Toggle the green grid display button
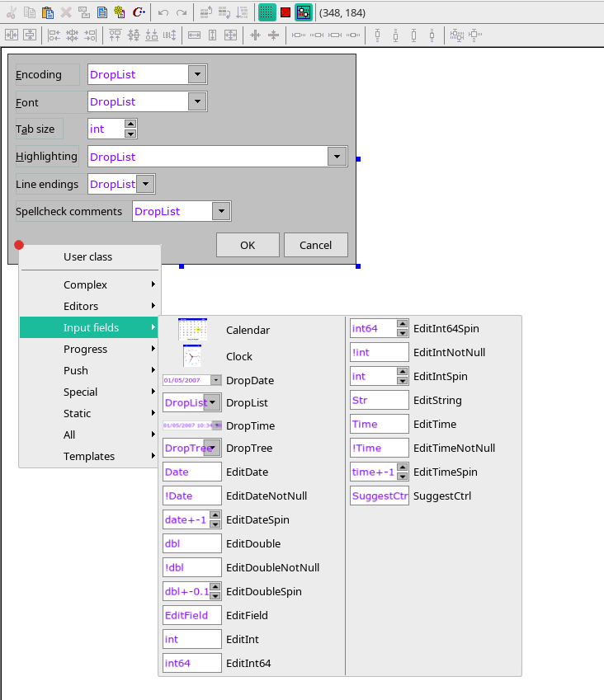 267,12
